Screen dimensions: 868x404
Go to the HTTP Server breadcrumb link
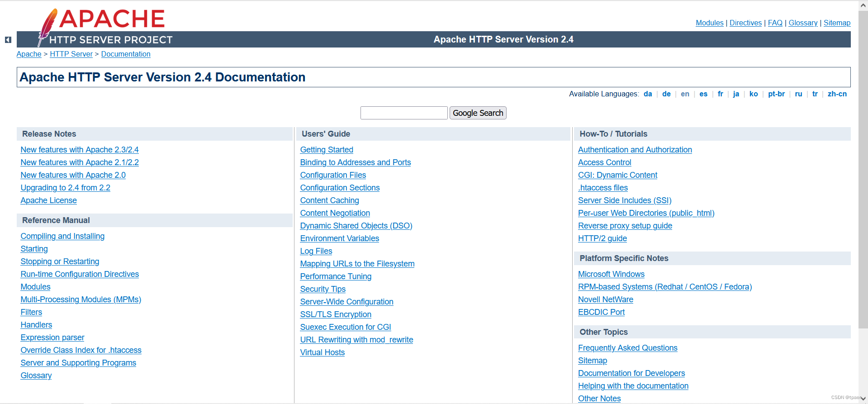(x=71, y=54)
